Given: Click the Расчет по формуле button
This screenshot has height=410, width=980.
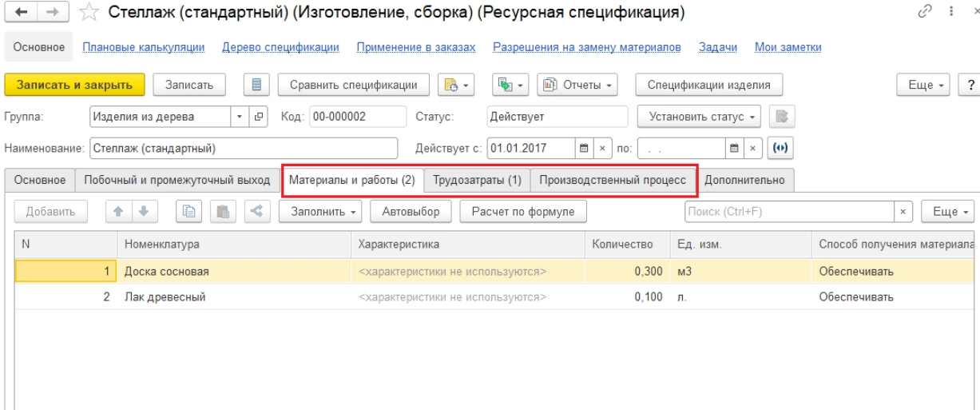Looking at the screenshot, I should pos(523,212).
